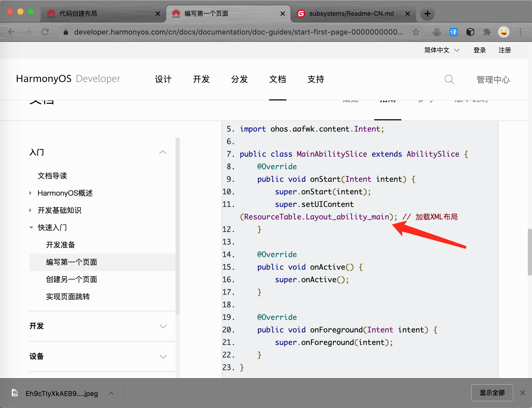532x408 pixels.
Task: Click the HarmonyOS Developer logo
Action: pos(68,79)
